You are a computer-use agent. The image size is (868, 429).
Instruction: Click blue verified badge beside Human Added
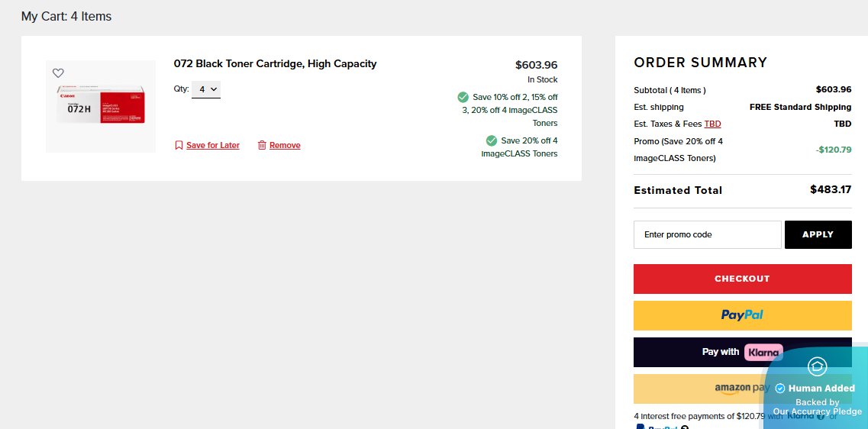(780, 389)
